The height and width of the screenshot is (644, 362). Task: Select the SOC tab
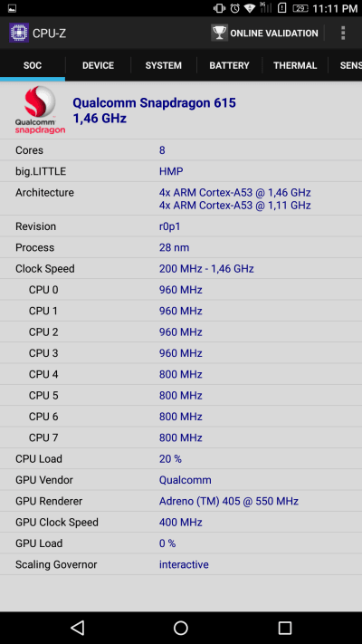33,65
